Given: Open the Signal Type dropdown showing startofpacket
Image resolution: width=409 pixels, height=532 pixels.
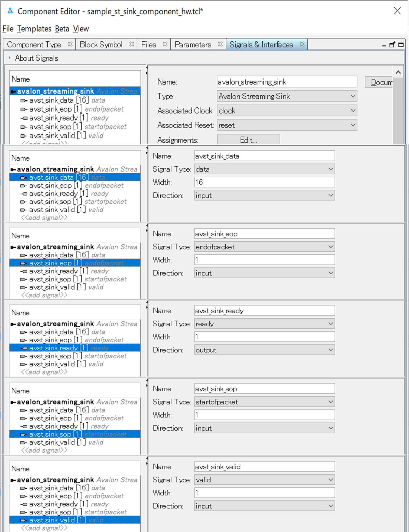Looking at the screenshot, I should tap(264, 402).
